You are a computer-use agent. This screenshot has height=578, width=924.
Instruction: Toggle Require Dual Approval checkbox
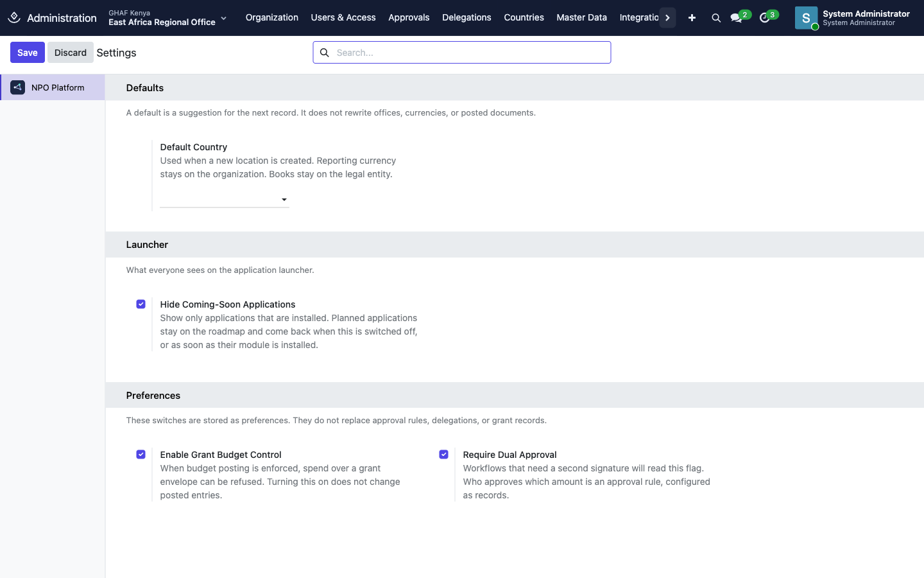[x=444, y=455]
